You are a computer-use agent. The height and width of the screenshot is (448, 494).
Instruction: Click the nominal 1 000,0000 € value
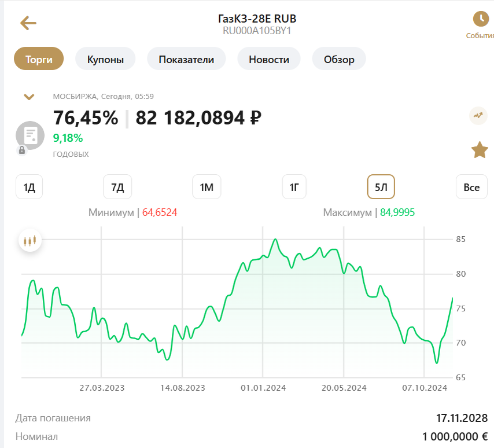pyautogui.click(x=455, y=436)
